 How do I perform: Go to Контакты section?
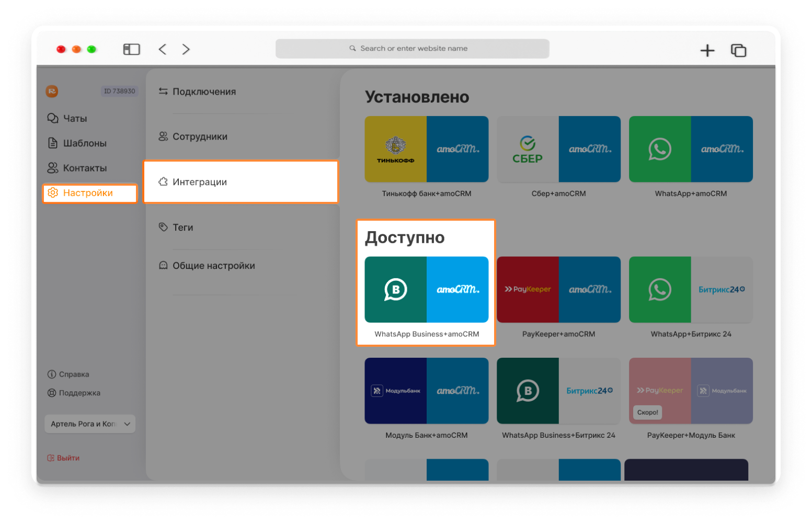(77, 168)
